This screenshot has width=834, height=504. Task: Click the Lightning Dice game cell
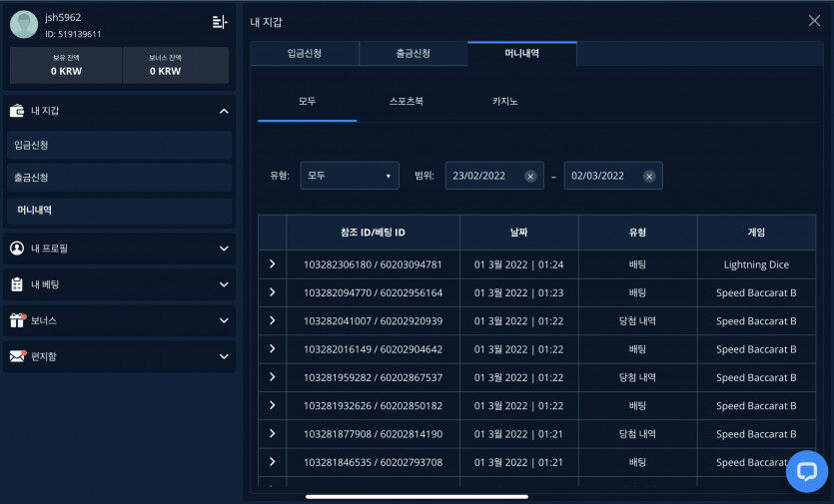tap(756, 264)
